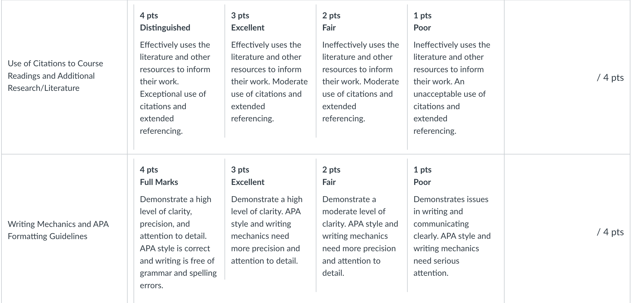Click the writing mechanics row / 4 pts score
This screenshot has height=303, width=644.
point(610,232)
